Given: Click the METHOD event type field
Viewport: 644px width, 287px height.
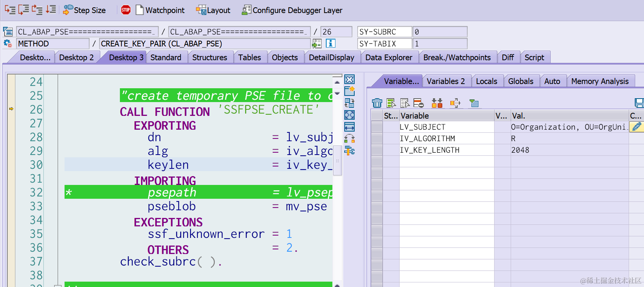Looking at the screenshot, I should pos(53,44).
